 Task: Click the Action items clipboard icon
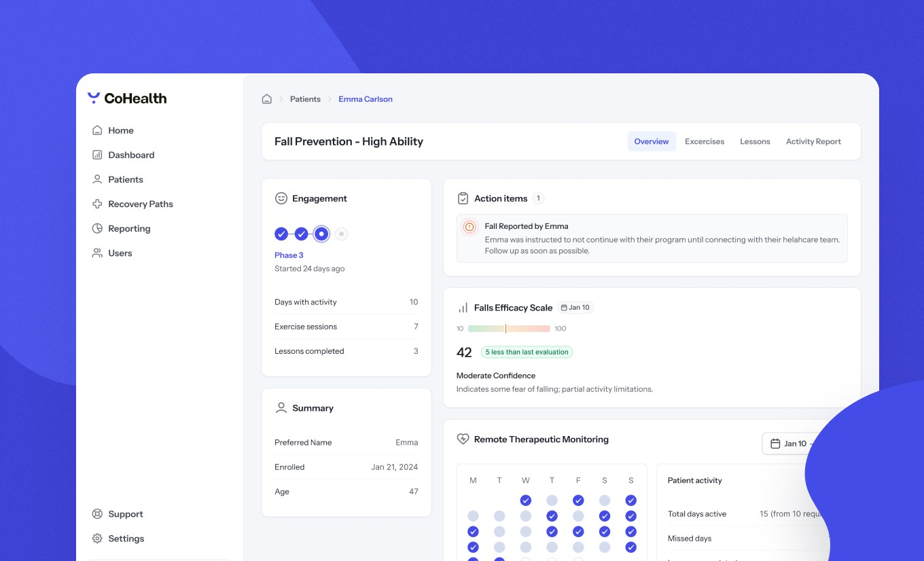[x=463, y=198]
